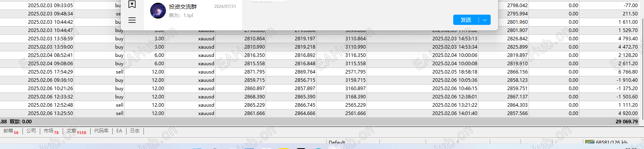Switch to the 文章 tab
Image resolution: width=644 pixels, height=149 pixels.
click(76, 131)
